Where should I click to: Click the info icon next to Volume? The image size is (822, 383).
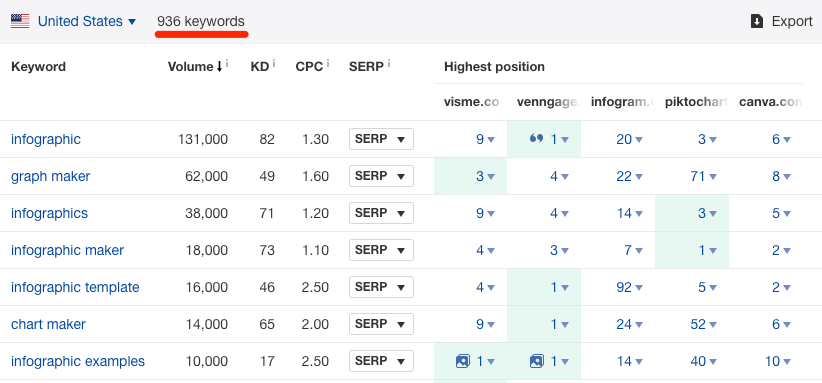(x=227, y=63)
